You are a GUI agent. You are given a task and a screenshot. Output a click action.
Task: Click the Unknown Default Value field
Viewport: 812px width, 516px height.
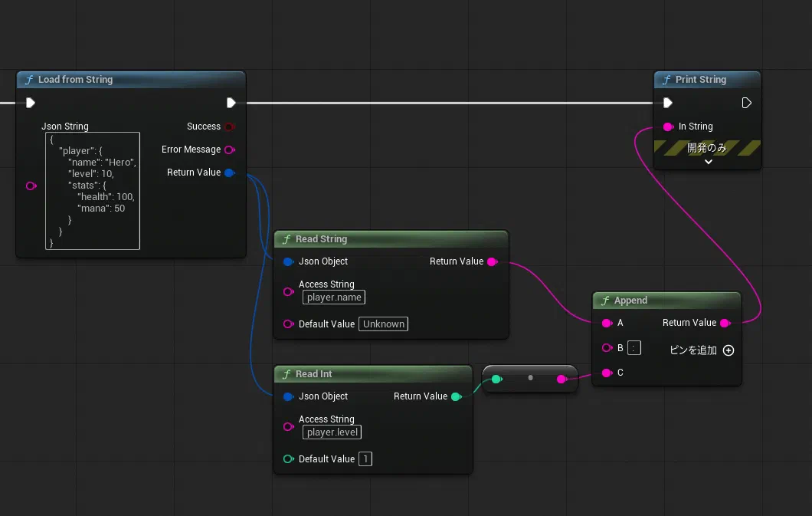383,324
